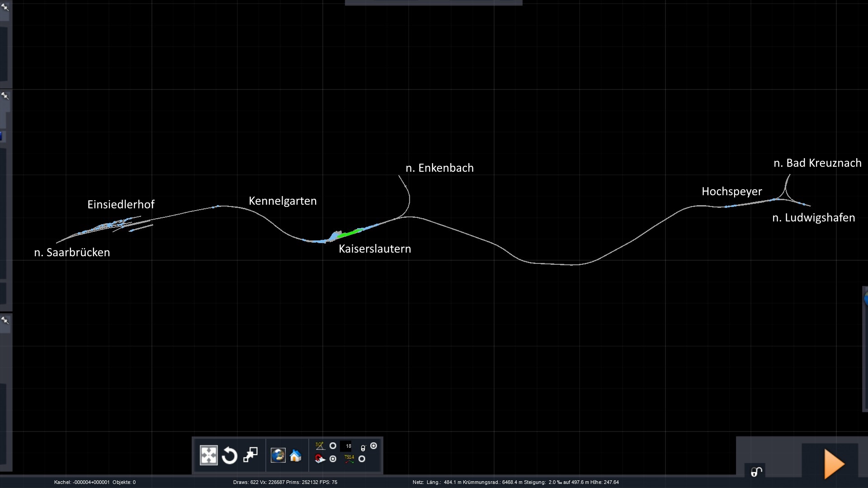
Task: Open the globe map view icon
Action: [x=278, y=455]
